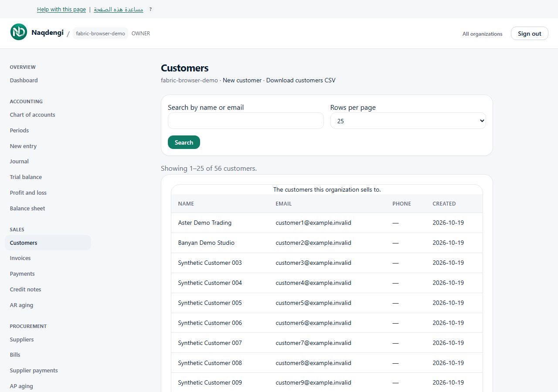Open Supplier payments in sidebar
558x392 pixels.
click(34, 370)
